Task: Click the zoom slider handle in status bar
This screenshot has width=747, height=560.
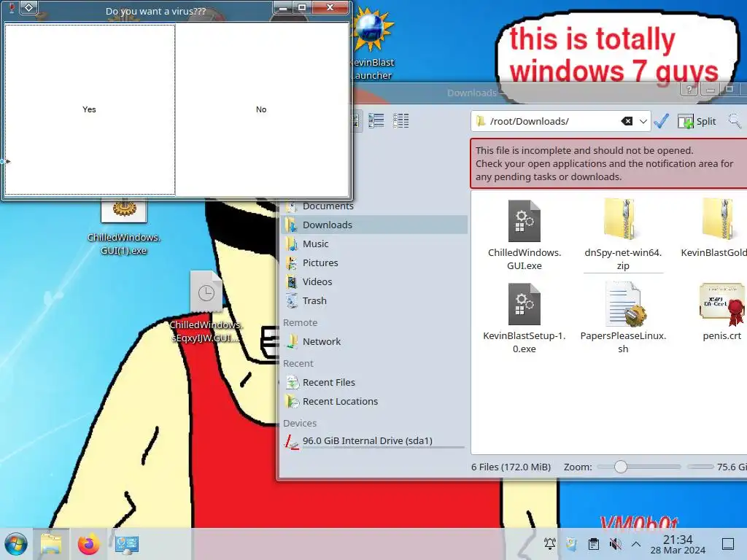Action: 620,467
